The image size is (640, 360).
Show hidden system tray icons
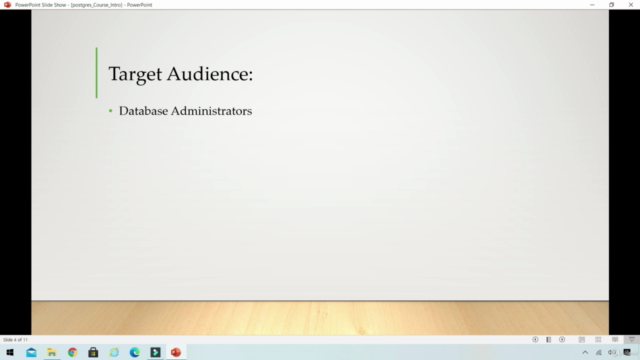point(585,352)
